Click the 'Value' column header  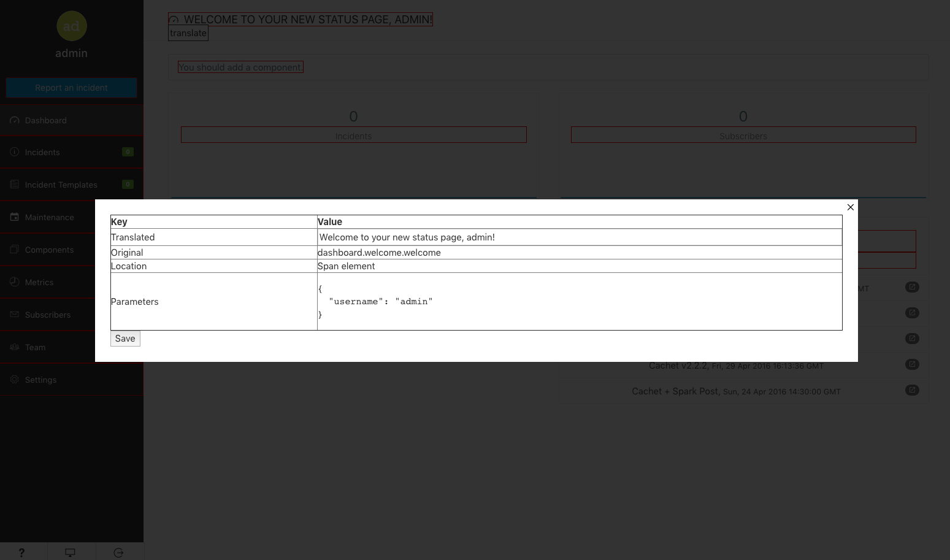(580, 222)
